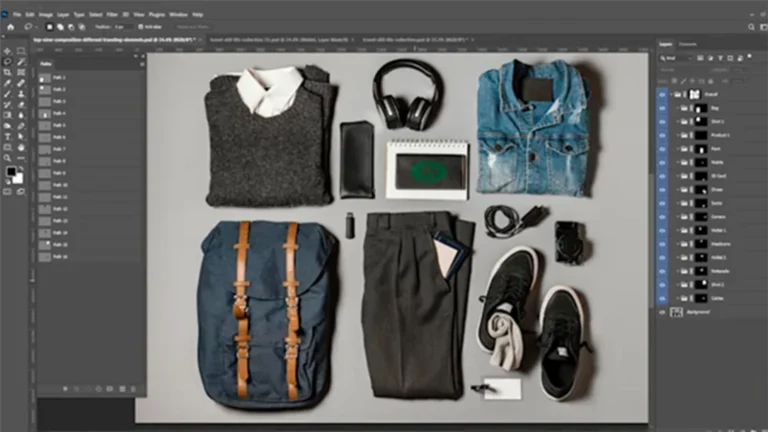Select the Rectangular Marquee tool
768x432 pixels.
21,51
